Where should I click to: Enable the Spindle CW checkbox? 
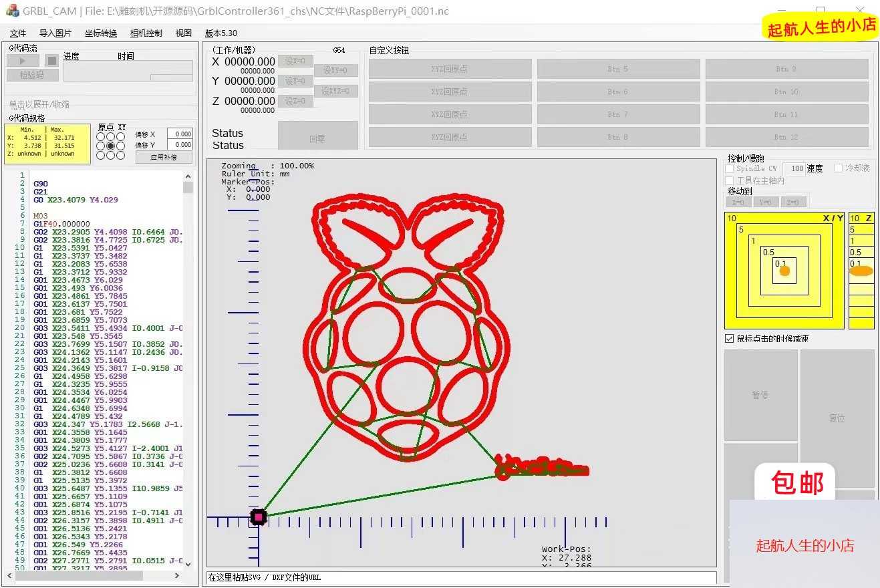point(730,169)
